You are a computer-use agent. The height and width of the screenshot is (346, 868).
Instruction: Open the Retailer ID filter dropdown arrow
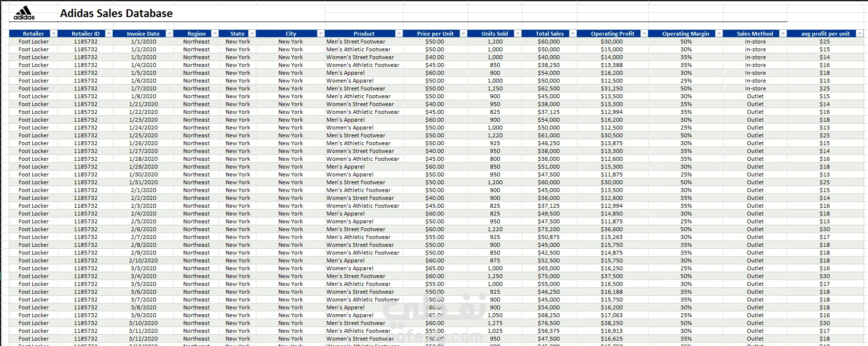point(109,34)
